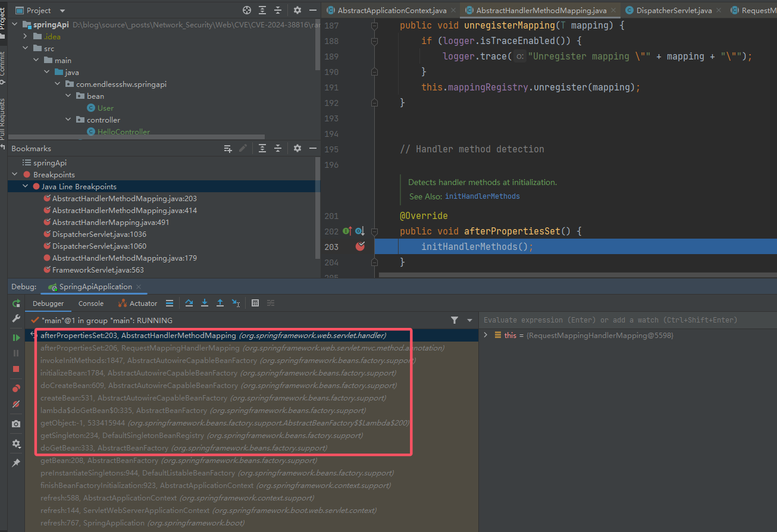Click Run to Cursor debugger icon
This screenshot has height=532, width=777.
[x=236, y=303]
